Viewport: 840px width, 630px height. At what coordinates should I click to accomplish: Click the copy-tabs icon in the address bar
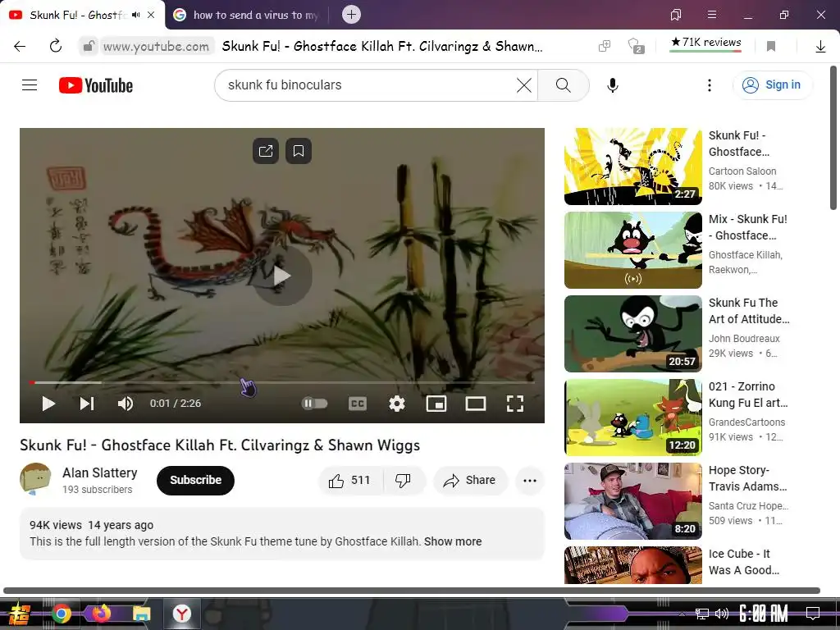pos(605,46)
